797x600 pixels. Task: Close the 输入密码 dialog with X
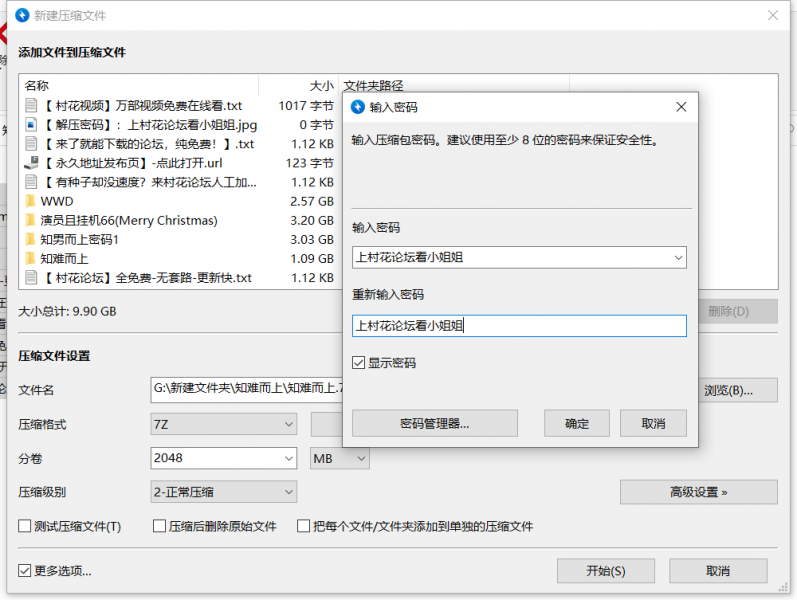681,107
